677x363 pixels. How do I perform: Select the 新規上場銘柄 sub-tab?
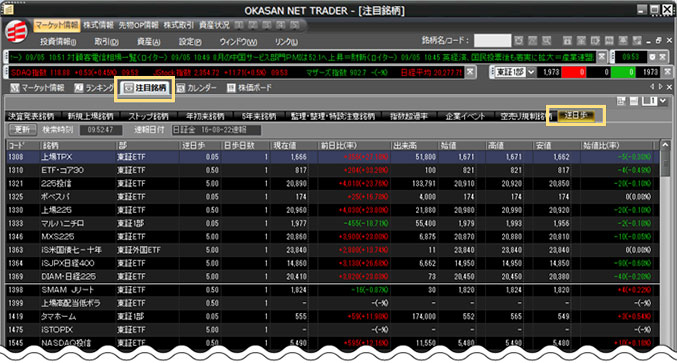click(x=90, y=116)
